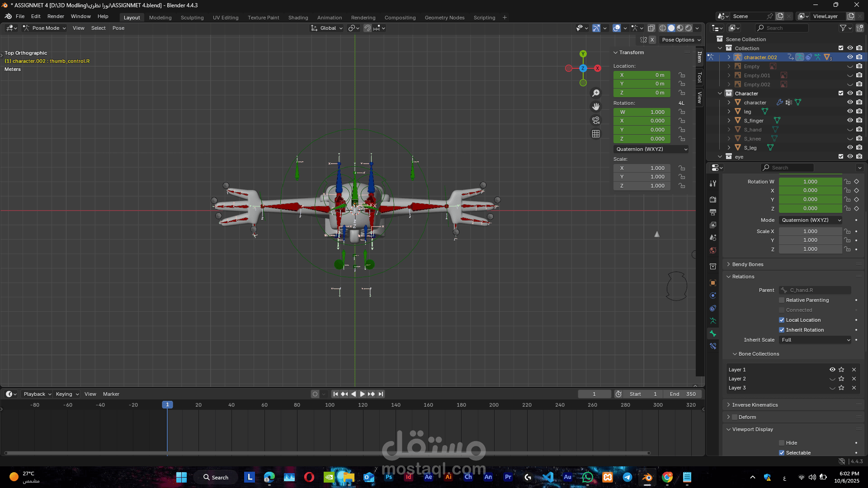Open the Pose Options dropdown
Viewport: 868px width, 488px height.
click(x=681, y=40)
